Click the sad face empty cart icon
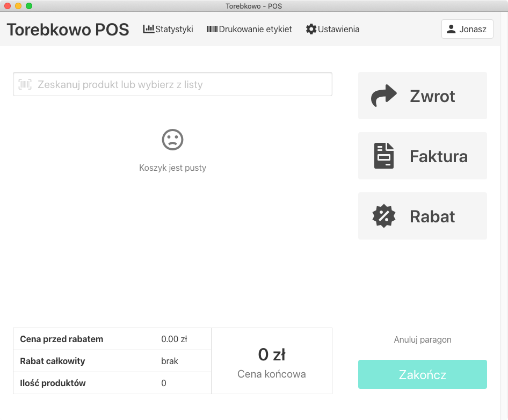Screen dimensions: 508x420 click(172, 140)
